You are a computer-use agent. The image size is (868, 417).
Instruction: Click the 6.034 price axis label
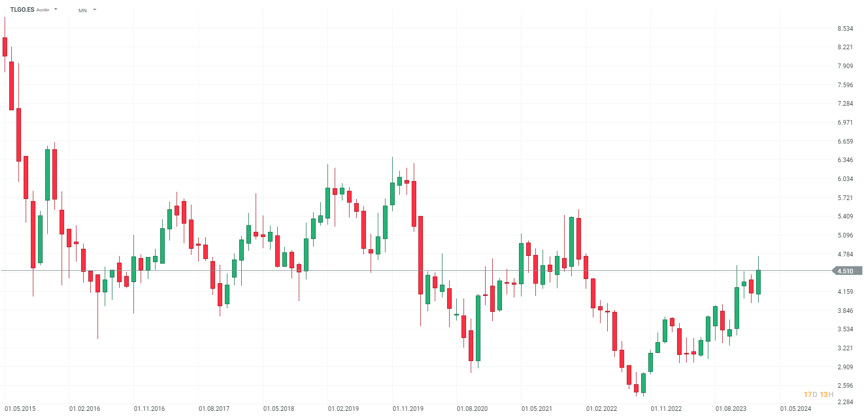pos(845,179)
